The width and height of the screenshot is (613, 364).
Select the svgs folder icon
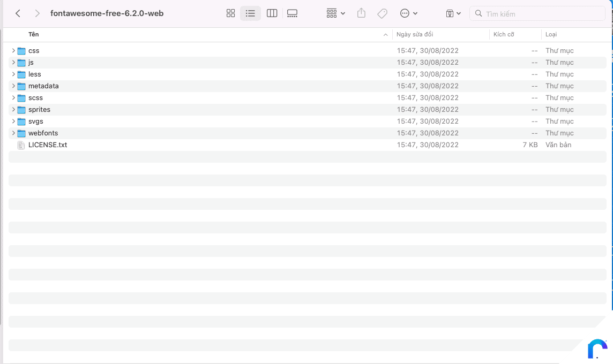[x=21, y=122]
